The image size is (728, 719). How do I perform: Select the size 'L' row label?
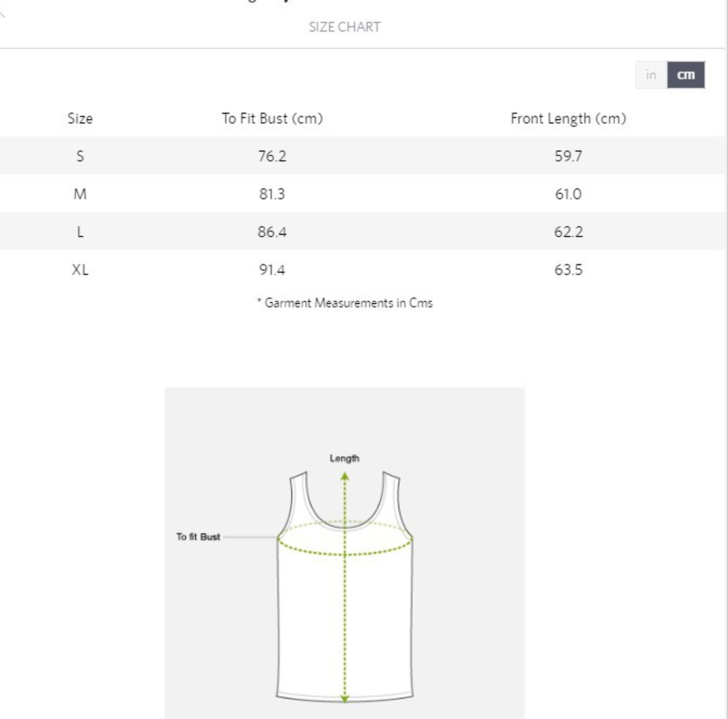point(80,232)
